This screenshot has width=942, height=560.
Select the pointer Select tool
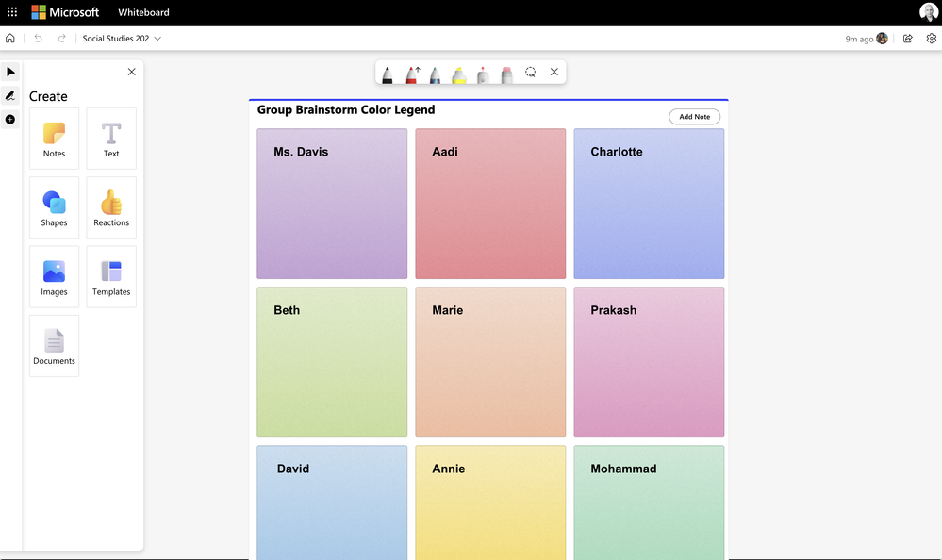(10, 72)
